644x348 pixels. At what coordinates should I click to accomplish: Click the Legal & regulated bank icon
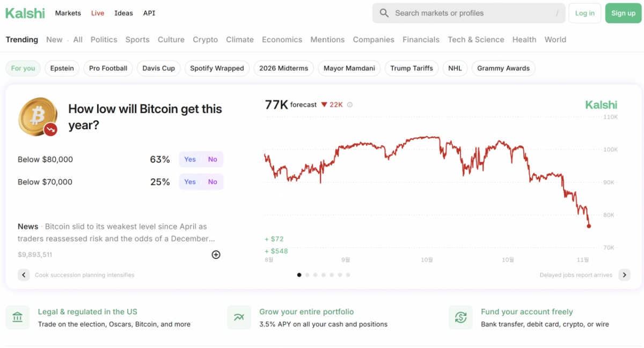point(17,317)
